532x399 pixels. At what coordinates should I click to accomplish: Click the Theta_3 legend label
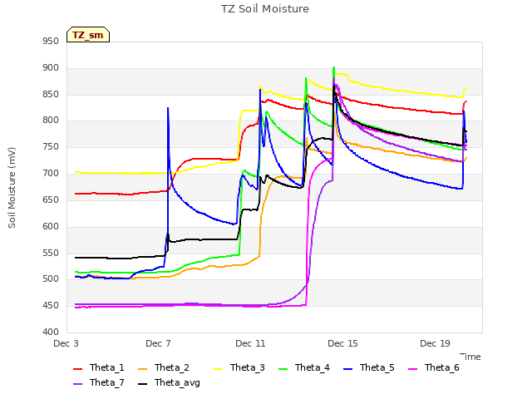tap(248, 367)
